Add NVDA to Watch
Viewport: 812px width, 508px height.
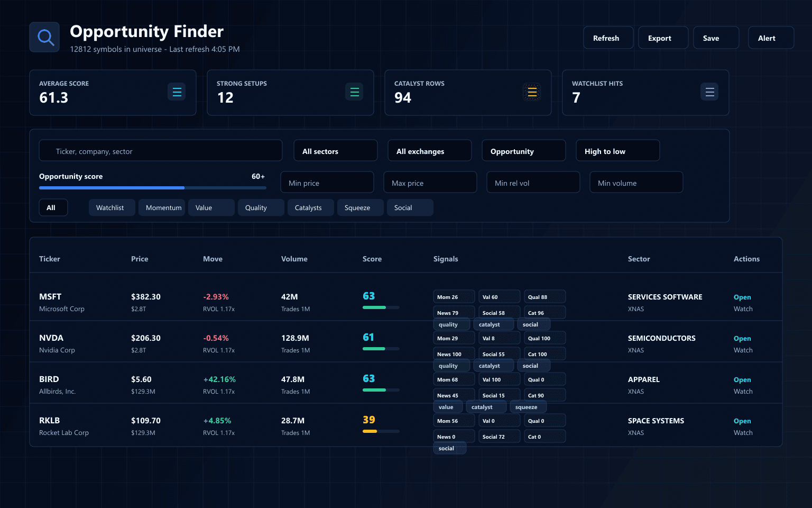coord(743,350)
